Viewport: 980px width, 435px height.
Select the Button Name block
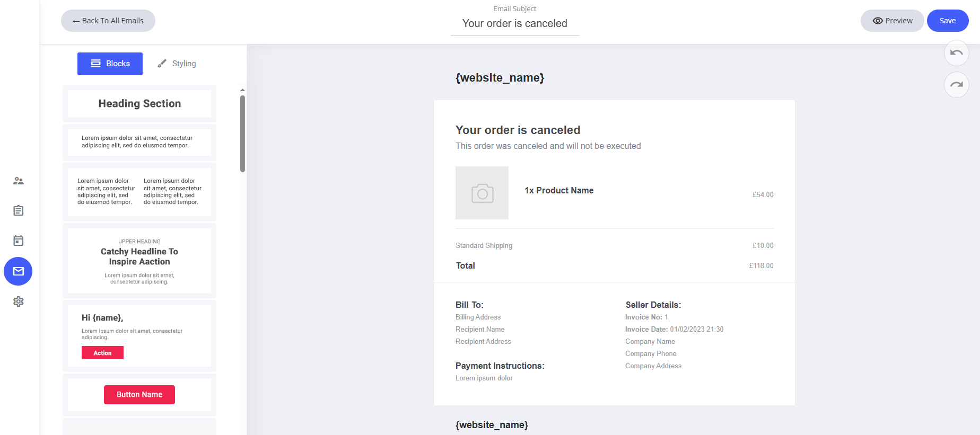click(x=139, y=395)
